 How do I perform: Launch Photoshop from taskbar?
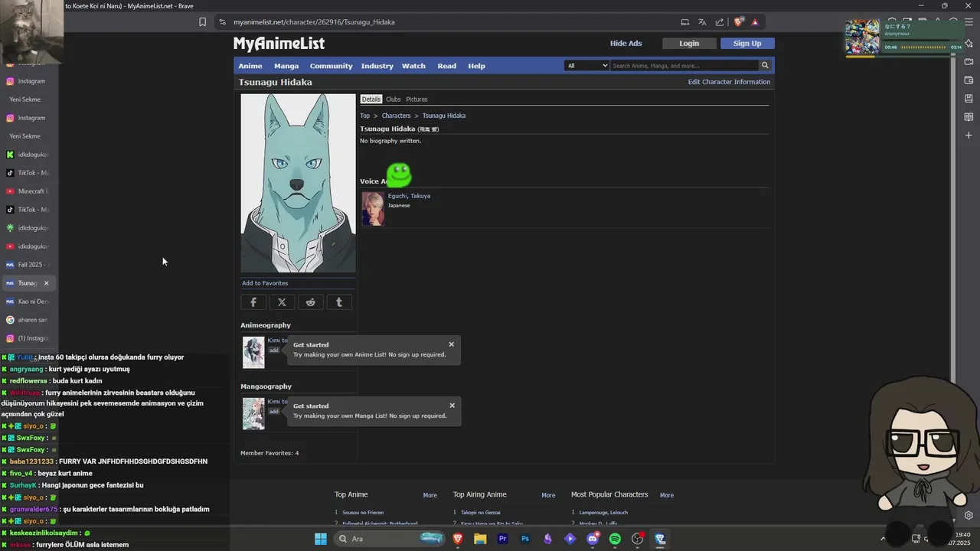click(525, 539)
